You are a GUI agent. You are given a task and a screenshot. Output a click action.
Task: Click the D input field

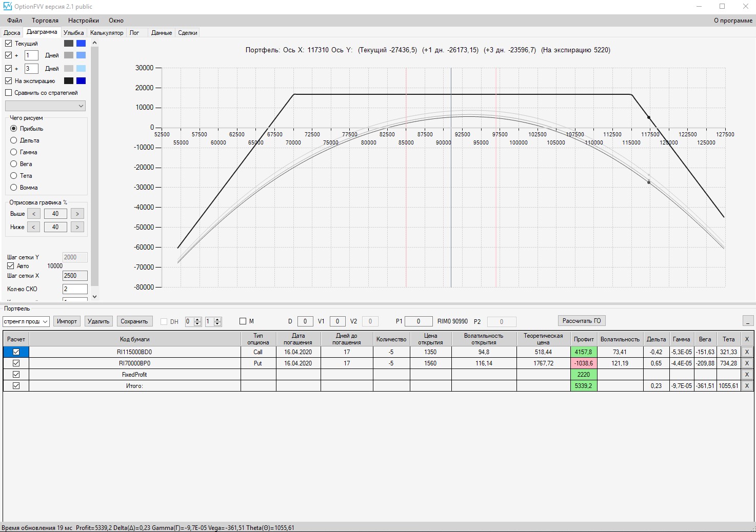(x=305, y=321)
